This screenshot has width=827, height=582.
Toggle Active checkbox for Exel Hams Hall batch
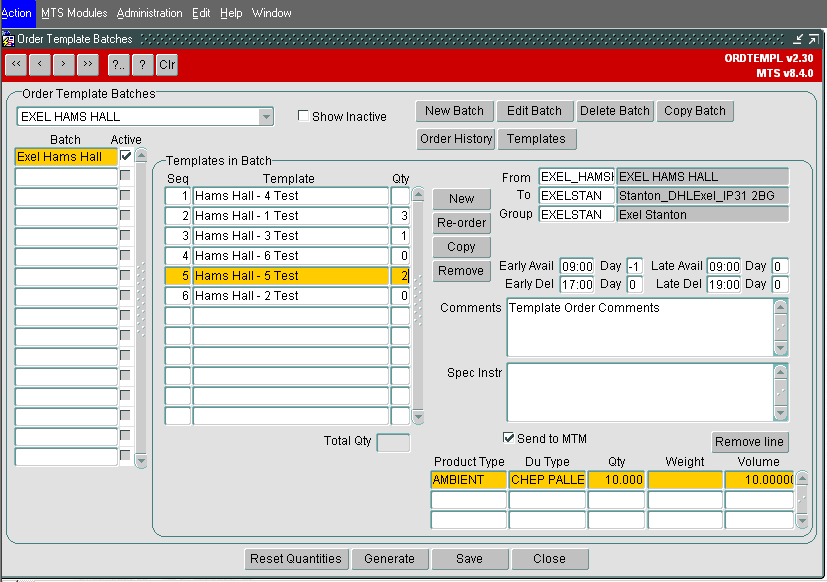pos(126,156)
